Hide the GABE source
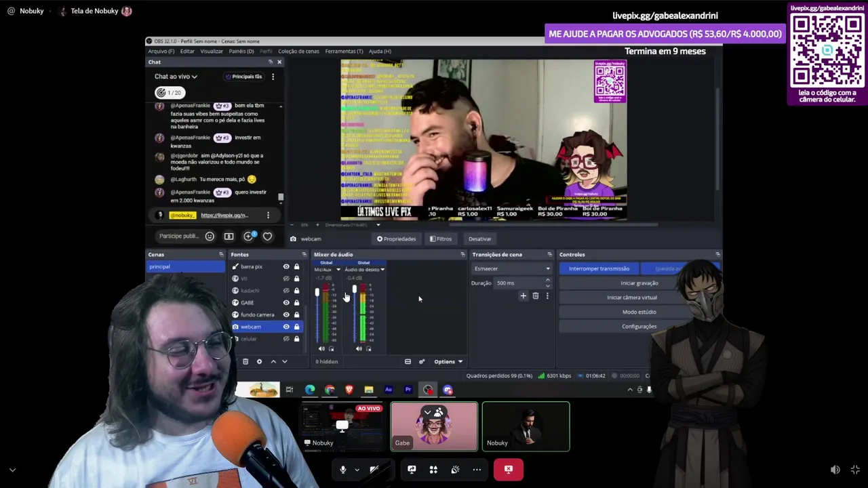The width and height of the screenshot is (868, 488). click(x=286, y=302)
